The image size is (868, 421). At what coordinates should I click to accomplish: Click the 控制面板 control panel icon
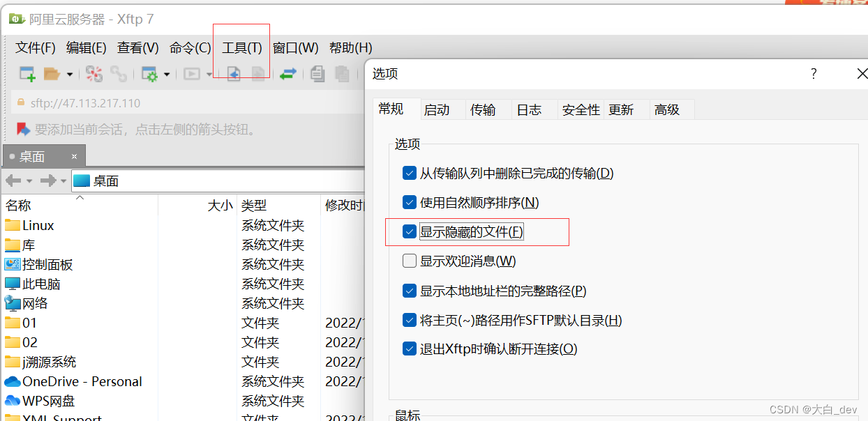tap(13, 264)
